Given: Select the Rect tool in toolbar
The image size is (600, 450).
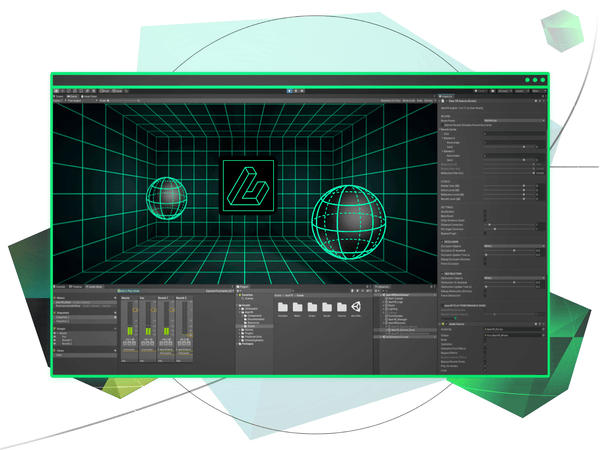Looking at the screenshot, I should pyautogui.click(x=81, y=91).
